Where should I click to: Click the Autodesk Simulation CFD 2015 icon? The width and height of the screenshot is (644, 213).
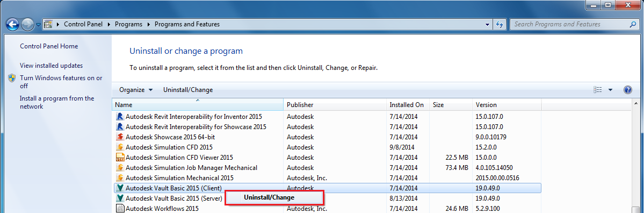click(120, 147)
